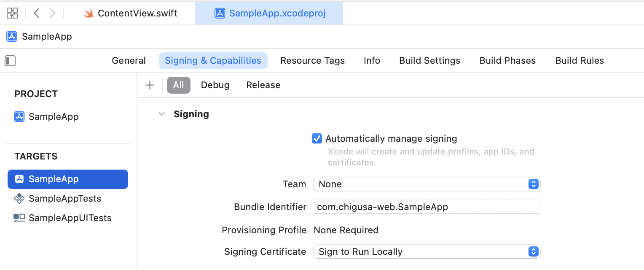Image resolution: width=644 pixels, height=270 pixels.
Task: Select the SampleApp.xcodeproj tab
Action: tap(269, 13)
